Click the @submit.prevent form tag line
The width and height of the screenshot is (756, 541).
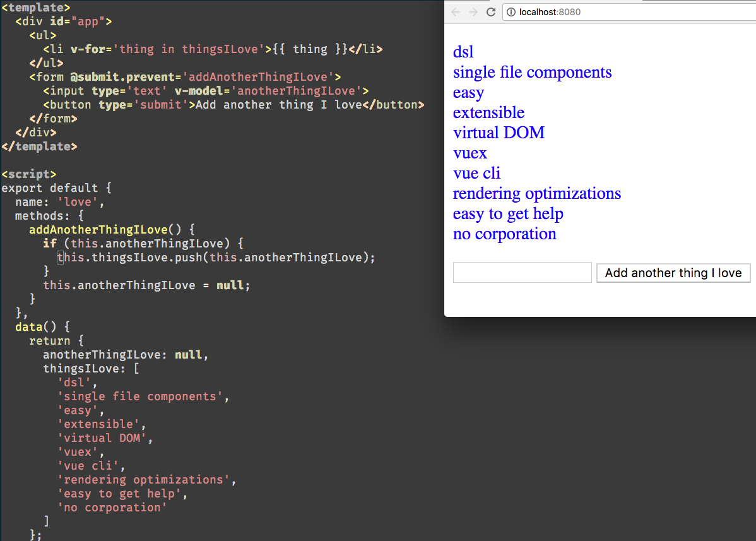pyautogui.click(x=185, y=77)
